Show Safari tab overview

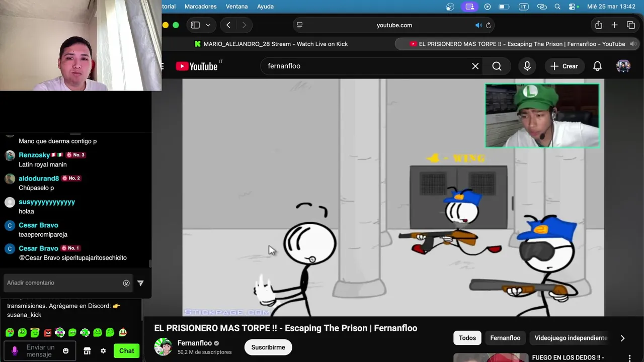point(631,25)
